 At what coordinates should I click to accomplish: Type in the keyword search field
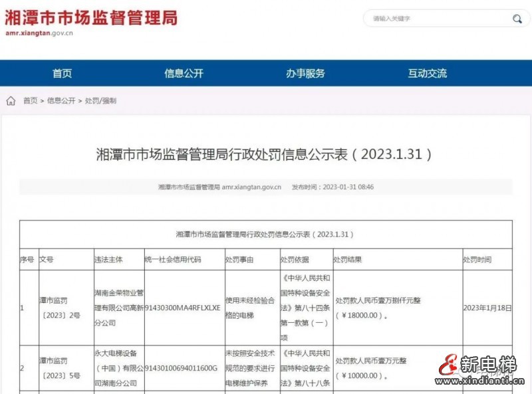(x=436, y=19)
